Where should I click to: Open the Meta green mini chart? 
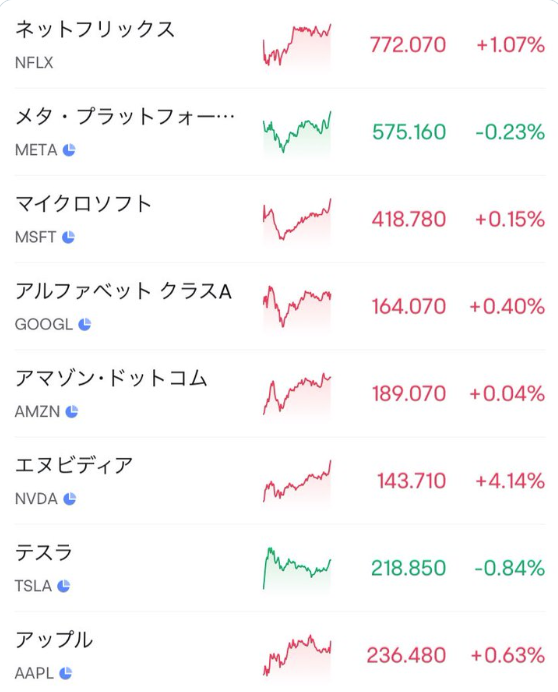click(x=297, y=132)
